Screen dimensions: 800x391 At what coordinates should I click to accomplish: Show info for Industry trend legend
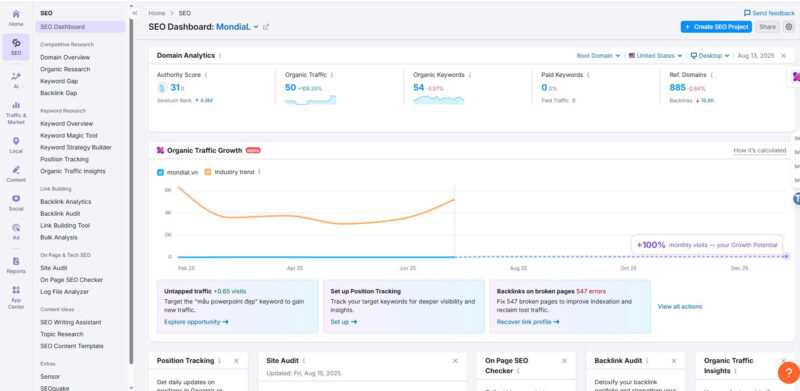pos(259,172)
